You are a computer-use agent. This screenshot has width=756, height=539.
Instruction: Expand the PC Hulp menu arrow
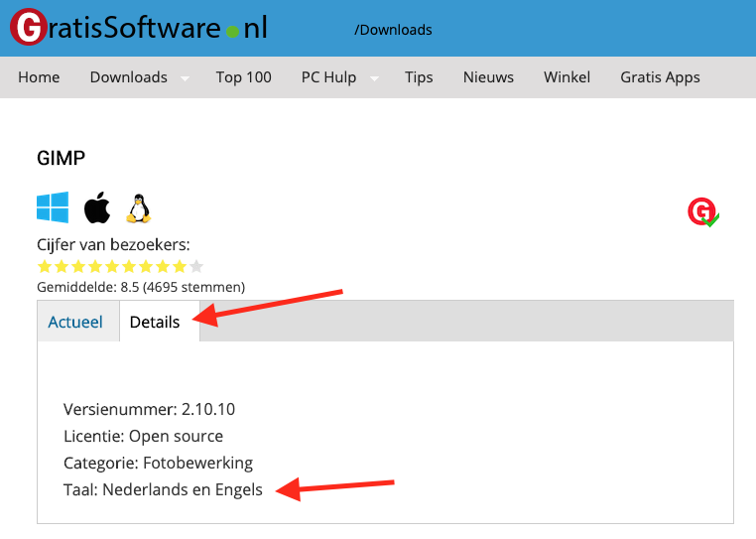(375, 78)
